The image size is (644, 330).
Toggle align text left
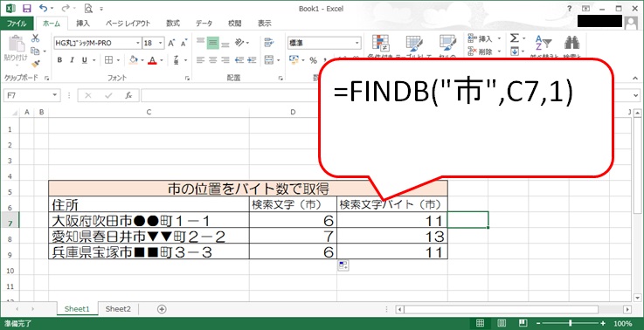coord(200,60)
